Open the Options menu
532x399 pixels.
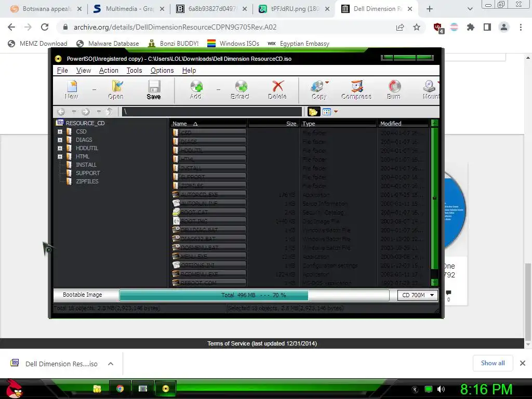(x=162, y=70)
